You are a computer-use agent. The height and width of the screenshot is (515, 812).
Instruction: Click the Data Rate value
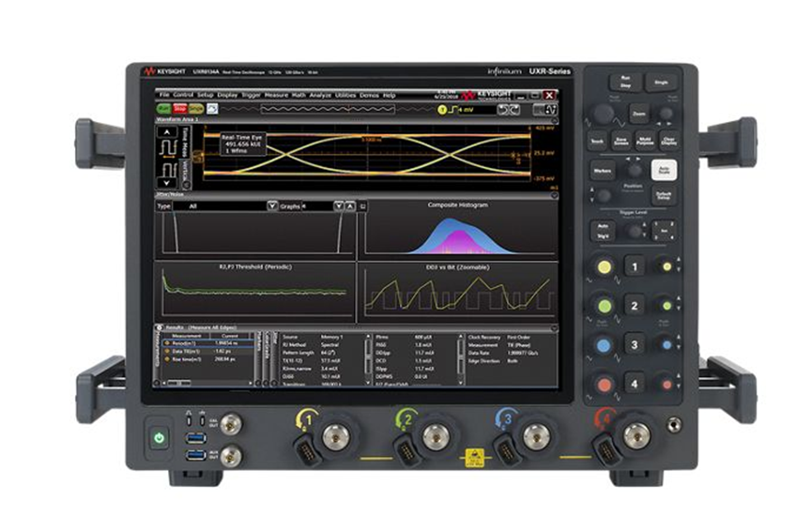tap(523, 353)
